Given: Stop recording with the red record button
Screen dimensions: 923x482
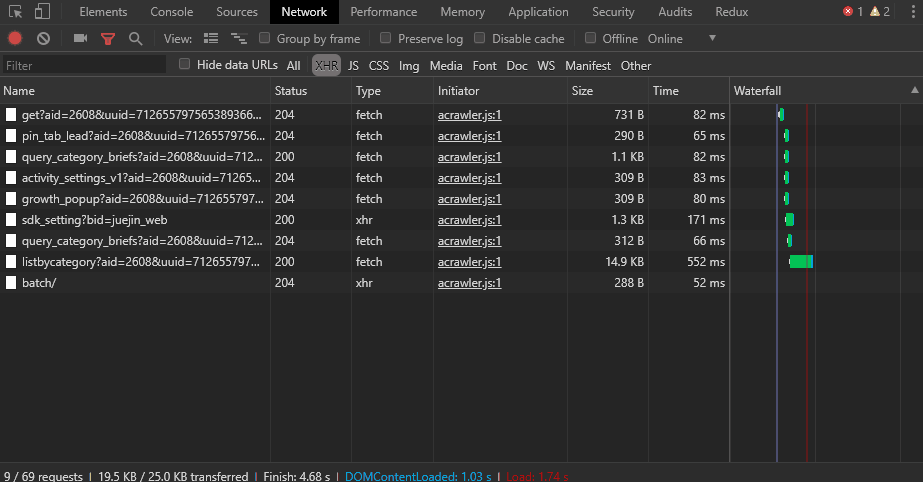Looking at the screenshot, I should point(15,39).
